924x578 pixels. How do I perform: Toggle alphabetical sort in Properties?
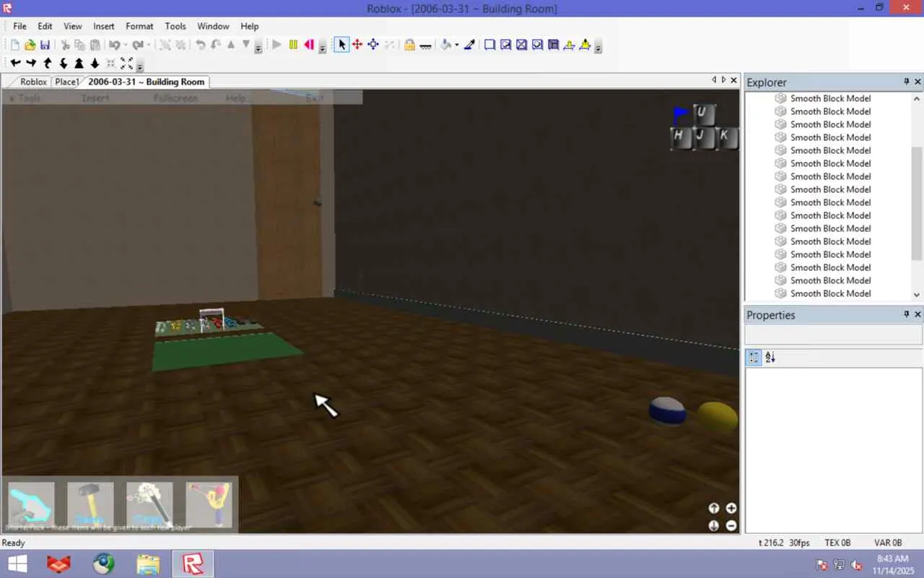pos(770,357)
